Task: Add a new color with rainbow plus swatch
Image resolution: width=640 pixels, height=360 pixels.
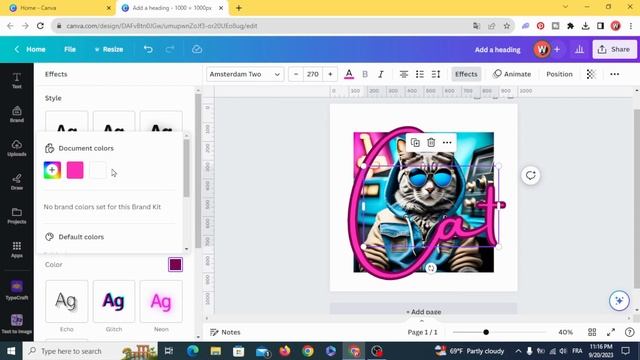Action: 52,170
